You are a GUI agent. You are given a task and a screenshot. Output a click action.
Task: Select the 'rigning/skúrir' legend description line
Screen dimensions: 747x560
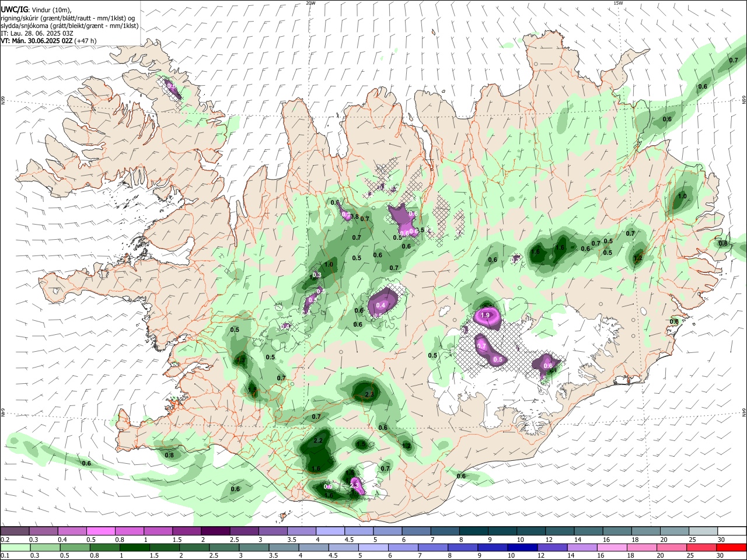pyautogui.click(x=69, y=18)
